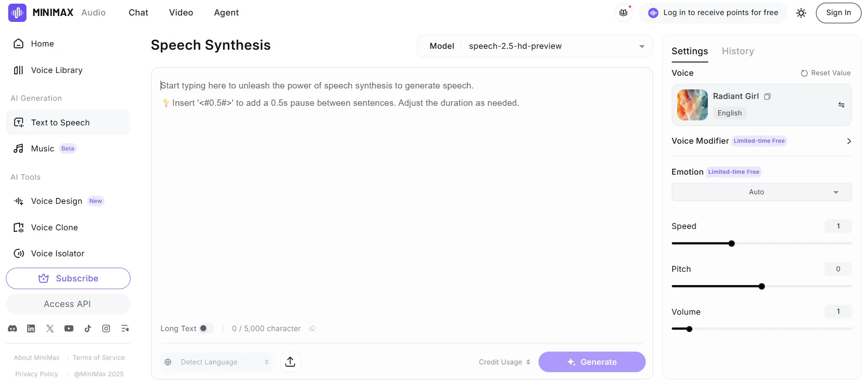
Task: Open the YouTube social icon
Action: (69, 328)
